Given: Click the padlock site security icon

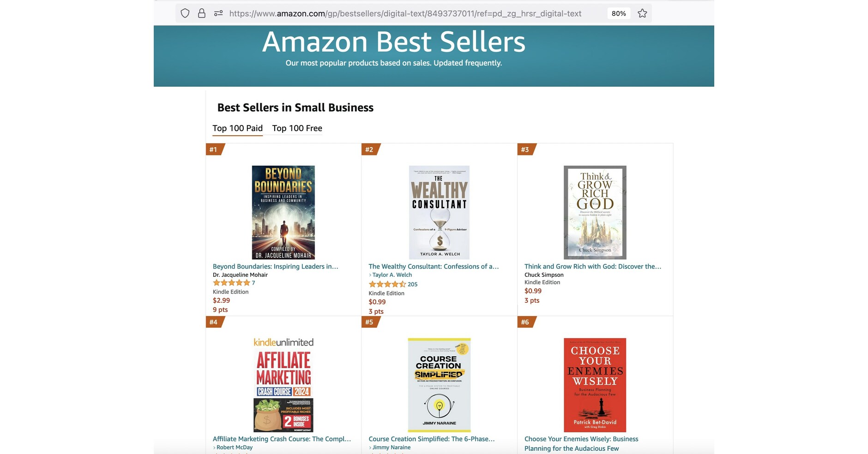Looking at the screenshot, I should 202,13.
